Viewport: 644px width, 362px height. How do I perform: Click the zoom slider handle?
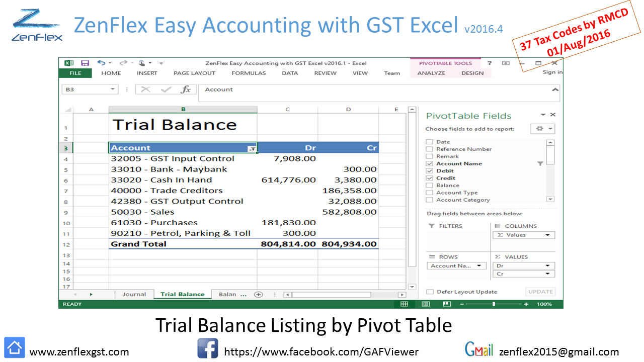click(494, 304)
